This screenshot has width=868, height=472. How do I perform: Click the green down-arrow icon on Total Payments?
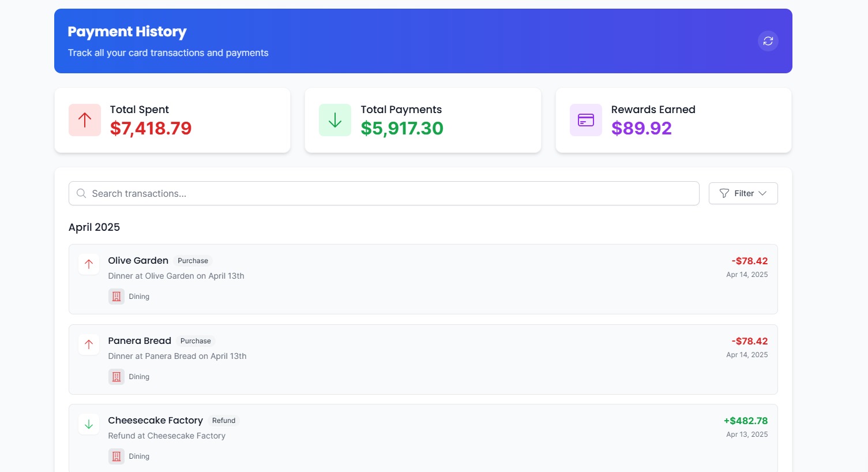point(335,120)
